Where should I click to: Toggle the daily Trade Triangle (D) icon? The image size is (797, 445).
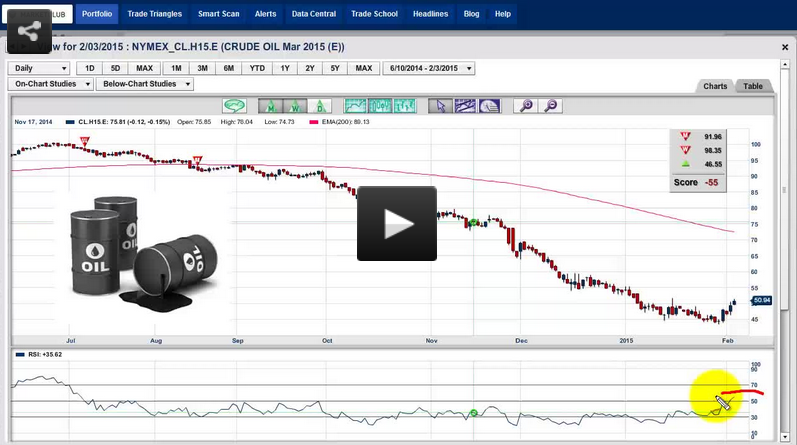click(318, 105)
